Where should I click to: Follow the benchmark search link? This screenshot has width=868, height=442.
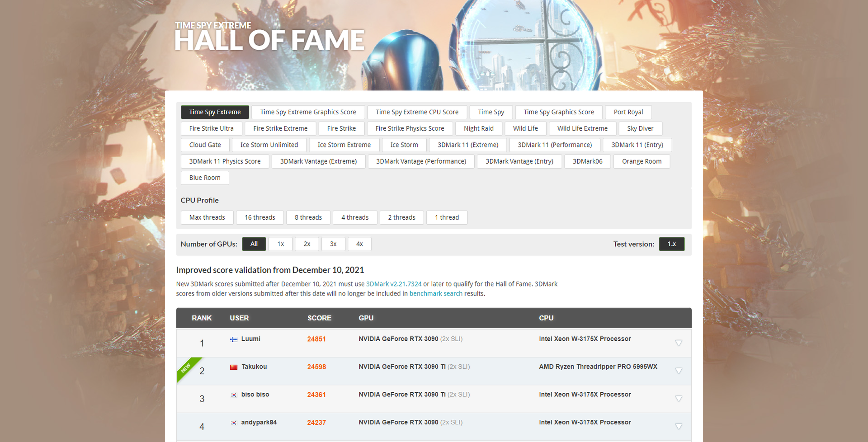coord(436,293)
